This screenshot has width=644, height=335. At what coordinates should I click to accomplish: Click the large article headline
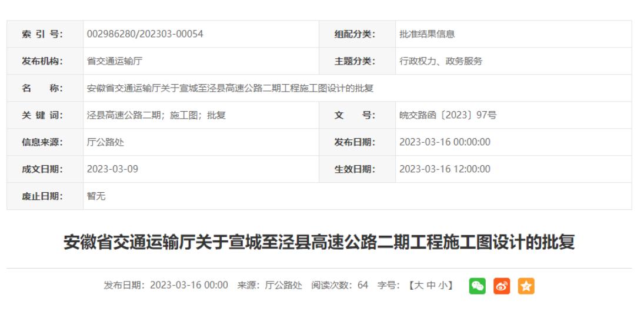319,242
